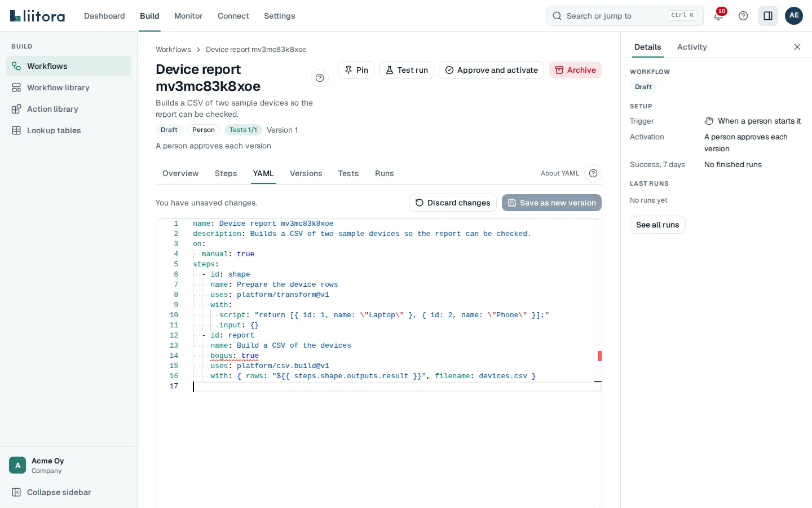Switch the Acme Oy company workspace

click(68, 465)
